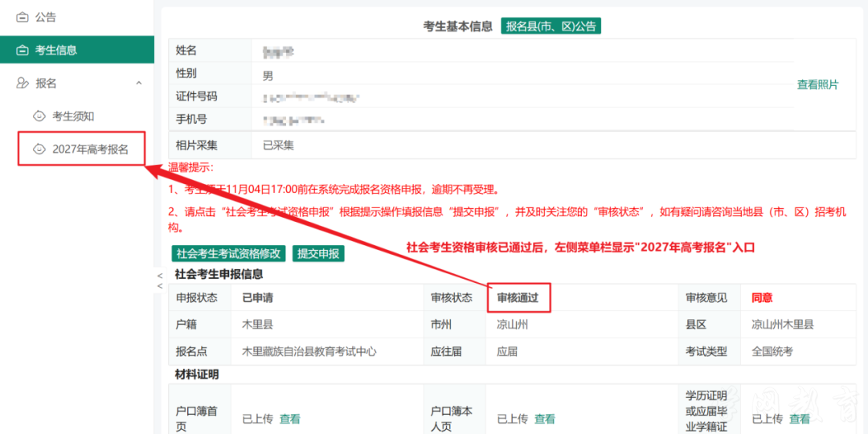
Task: Select 应届 value cell
Action: coord(507,351)
